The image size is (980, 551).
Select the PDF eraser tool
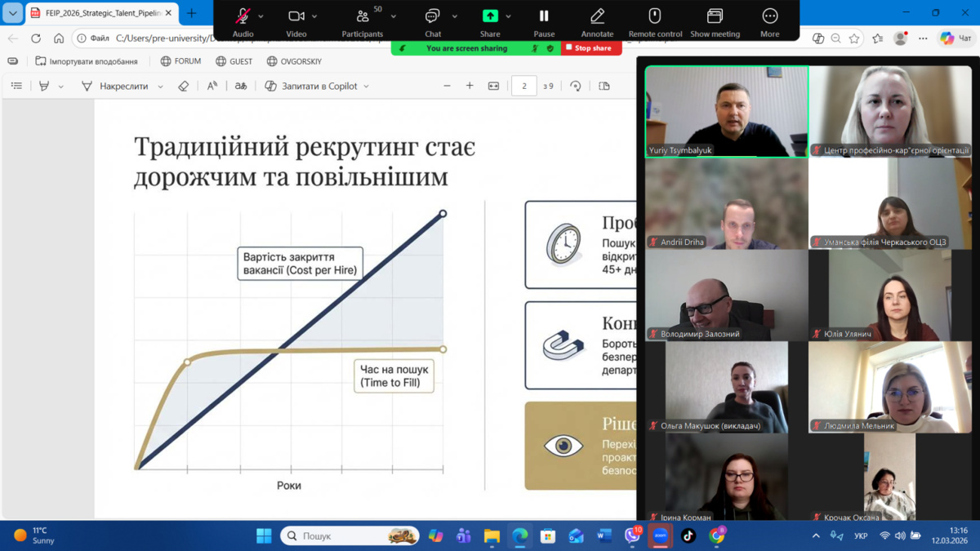pos(184,86)
